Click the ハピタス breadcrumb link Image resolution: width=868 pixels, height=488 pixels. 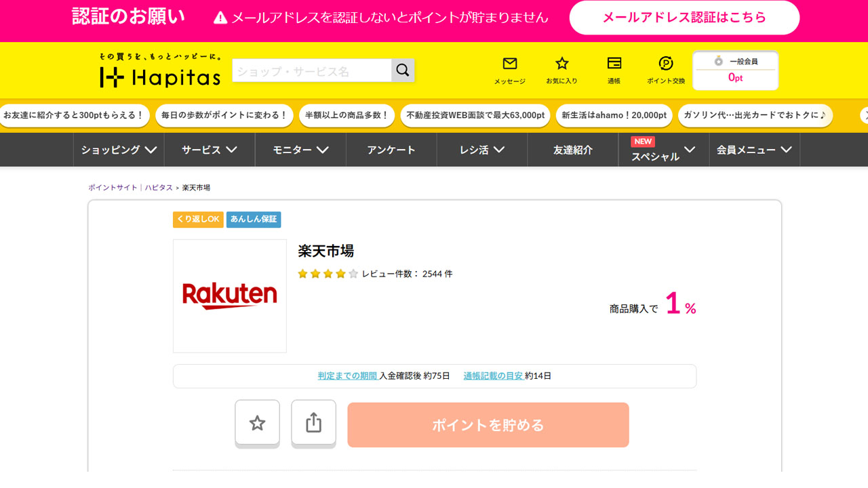[159, 188]
